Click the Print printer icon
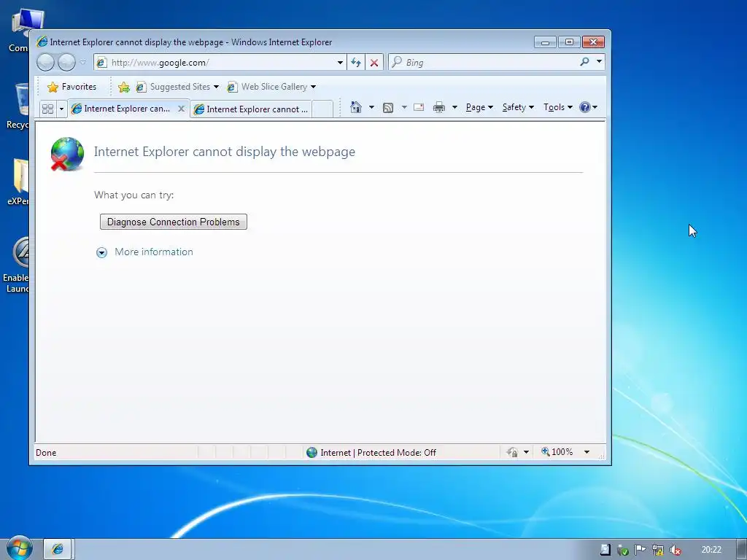Screen dimensions: 747x560 coord(438,107)
